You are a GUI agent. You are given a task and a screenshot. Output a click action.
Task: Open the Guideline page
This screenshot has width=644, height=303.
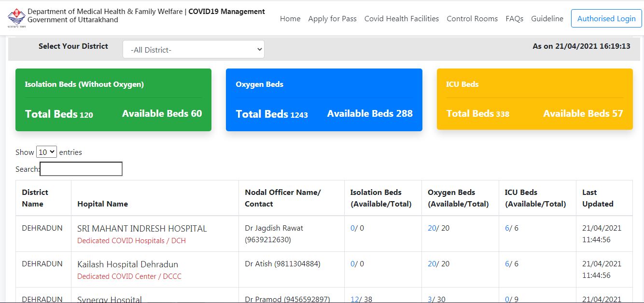click(x=547, y=19)
